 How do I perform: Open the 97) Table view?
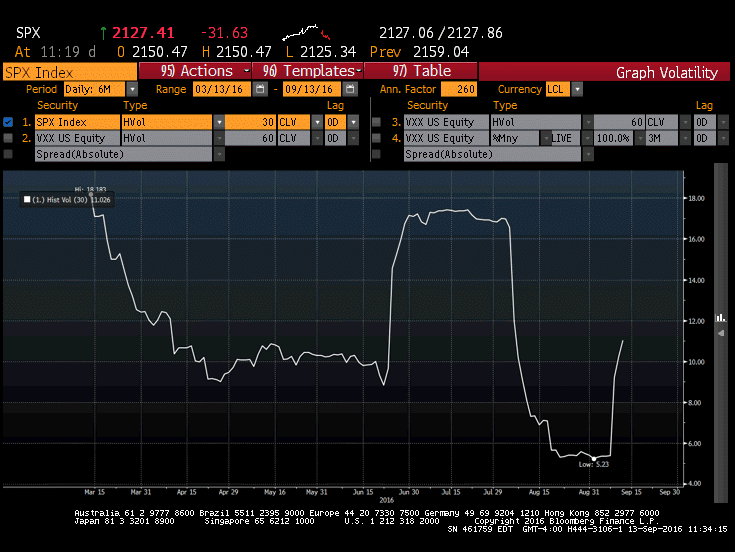click(421, 71)
